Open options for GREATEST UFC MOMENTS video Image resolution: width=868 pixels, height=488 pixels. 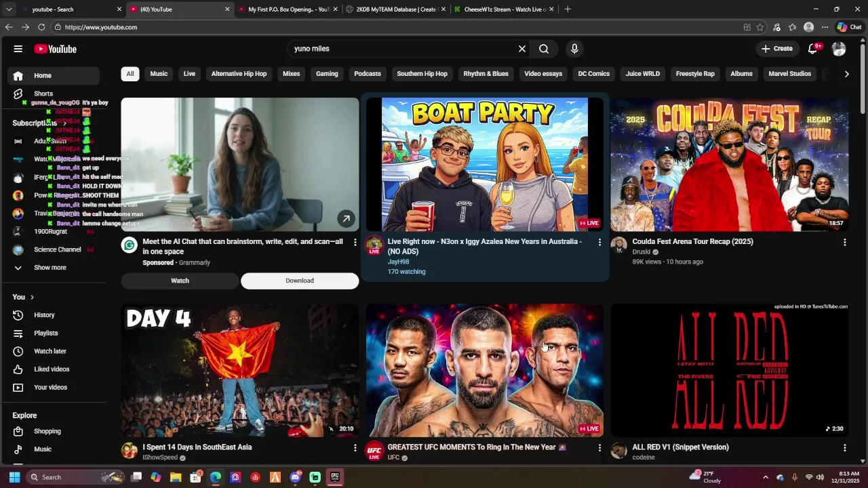pyautogui.click(x=599, y=448)
